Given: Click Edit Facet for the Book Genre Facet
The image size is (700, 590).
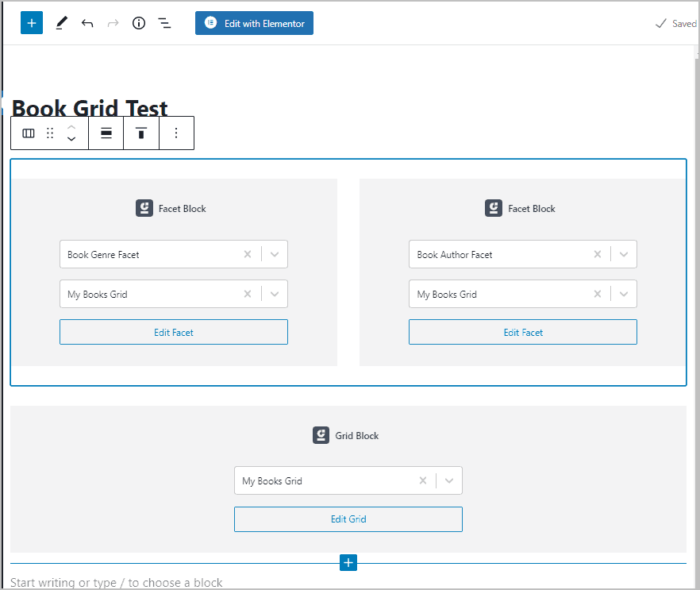Looking at the screenshot, I should 173,331.
